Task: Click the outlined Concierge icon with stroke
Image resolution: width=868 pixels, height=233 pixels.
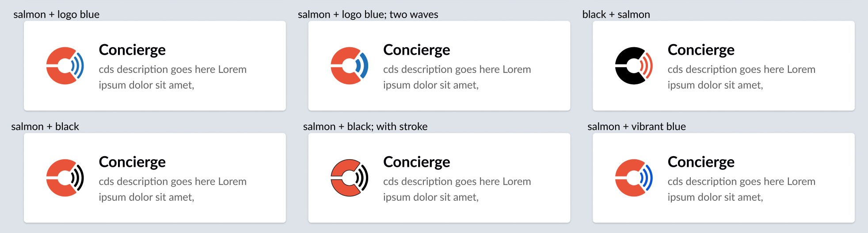Action: coord(349,178)
